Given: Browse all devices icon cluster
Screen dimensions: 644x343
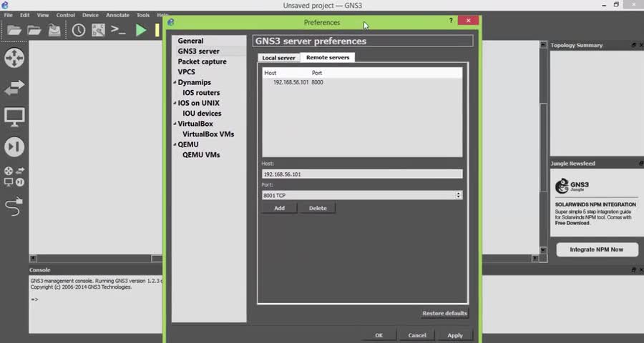Looking at the screenshot, I should point(14,177).
